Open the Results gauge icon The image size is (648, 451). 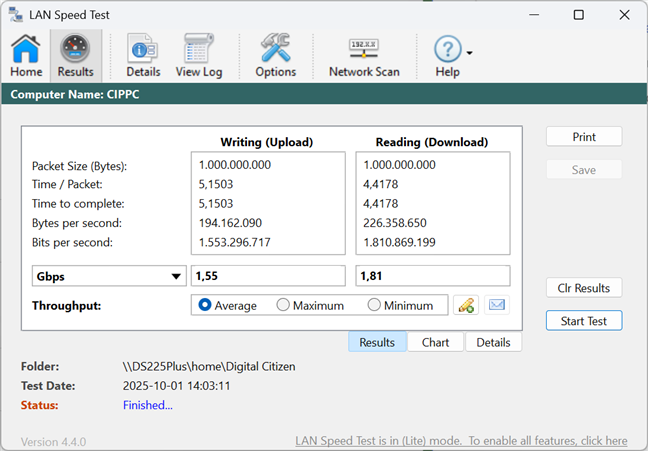[x=75, y=56]
